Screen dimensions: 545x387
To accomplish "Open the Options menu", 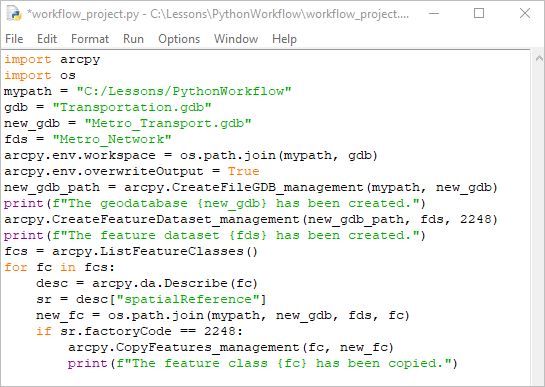I will coord(179,39).
